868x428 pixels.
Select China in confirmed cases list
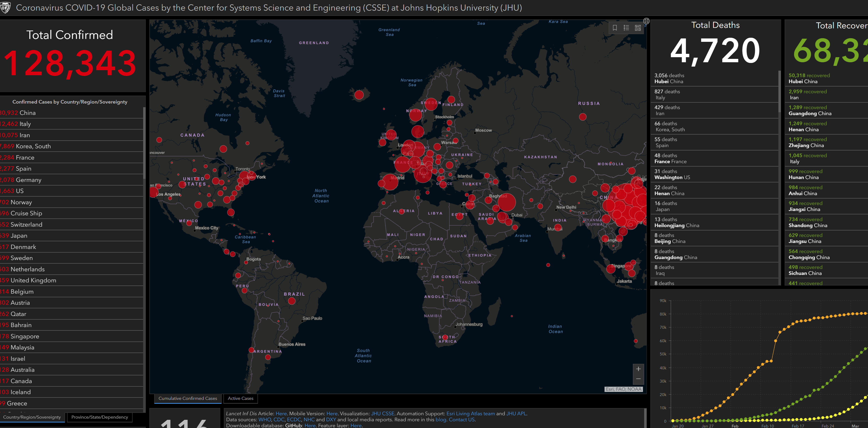(71, 113)
